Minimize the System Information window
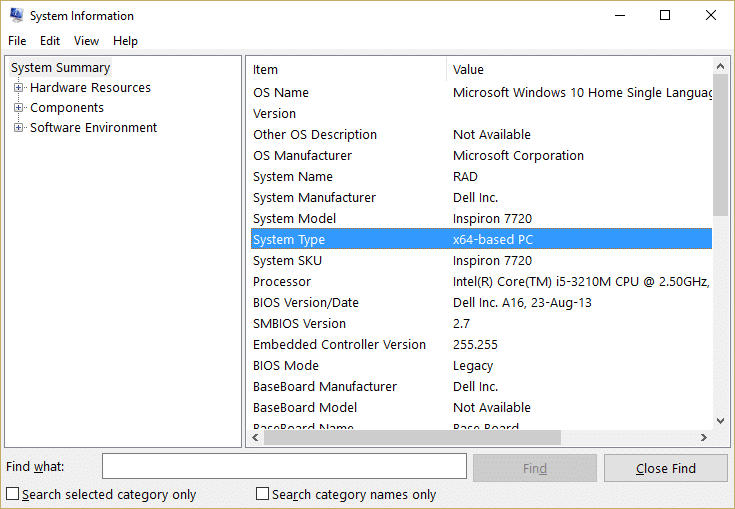The image size is (735, 509). pyautogui.click(x=620, y=15)
